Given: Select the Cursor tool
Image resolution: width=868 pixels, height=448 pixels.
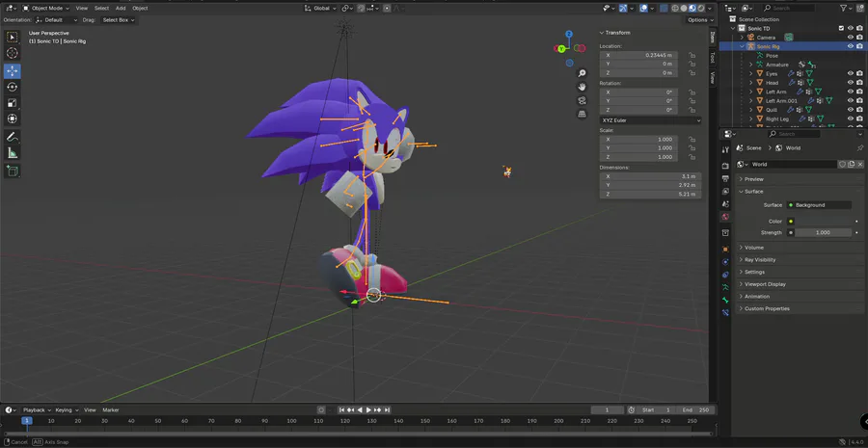Looking at the screenshot, I should click(x=13, y=53).
